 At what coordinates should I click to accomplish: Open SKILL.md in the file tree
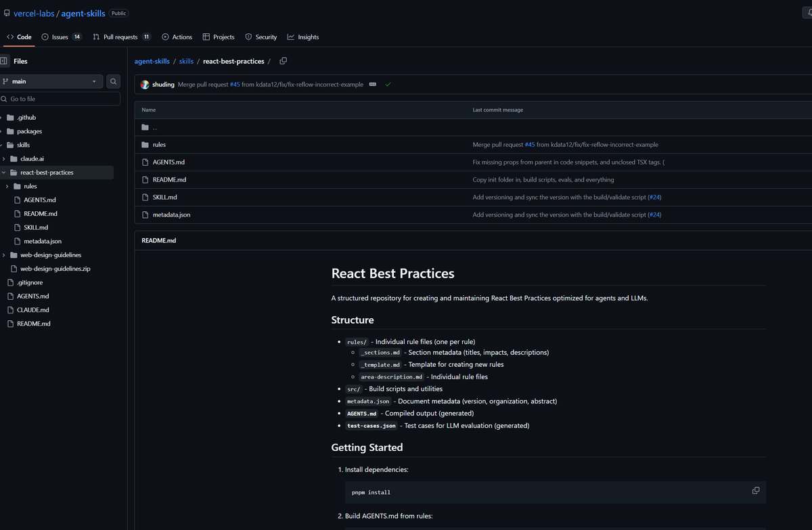pos(36,227)
